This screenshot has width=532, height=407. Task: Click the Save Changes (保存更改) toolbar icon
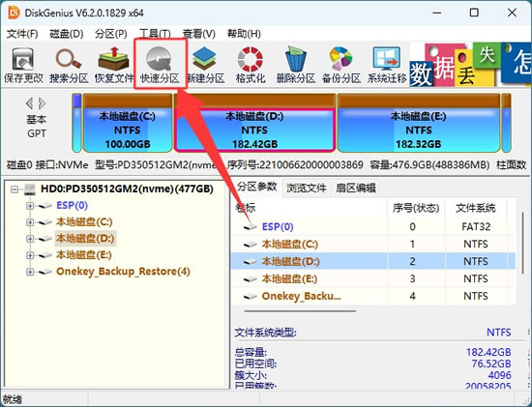pos(23,65)
